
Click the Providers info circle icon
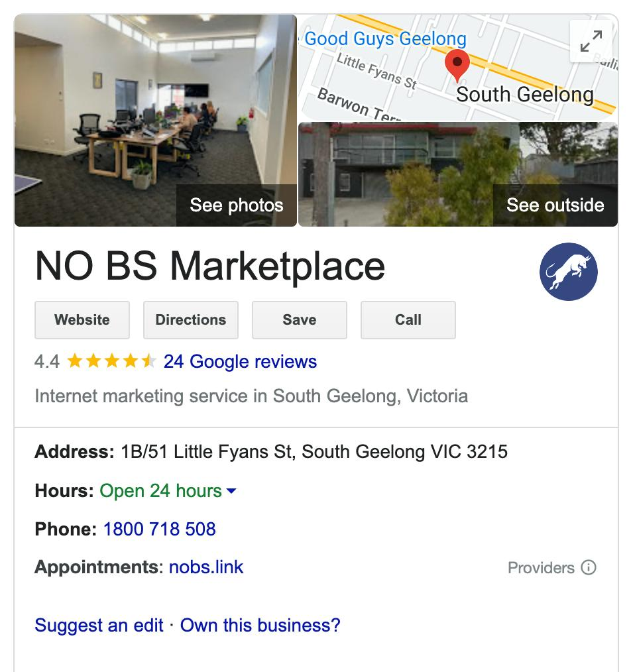(589, 567)
